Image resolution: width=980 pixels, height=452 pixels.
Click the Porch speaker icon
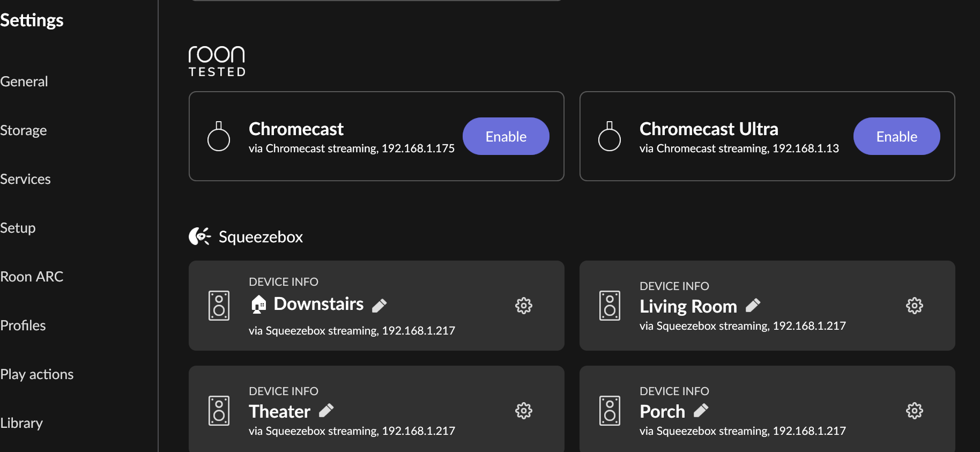pos(610,411)
